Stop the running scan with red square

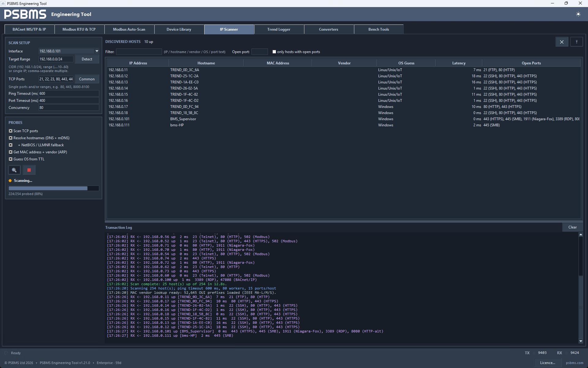point(29,170)
